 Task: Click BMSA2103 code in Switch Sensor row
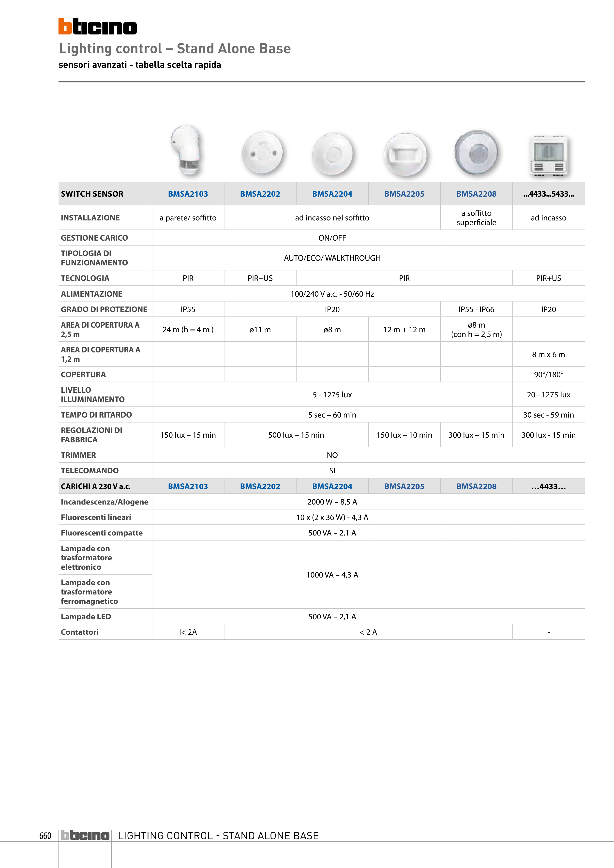click(x=188, y=194)
